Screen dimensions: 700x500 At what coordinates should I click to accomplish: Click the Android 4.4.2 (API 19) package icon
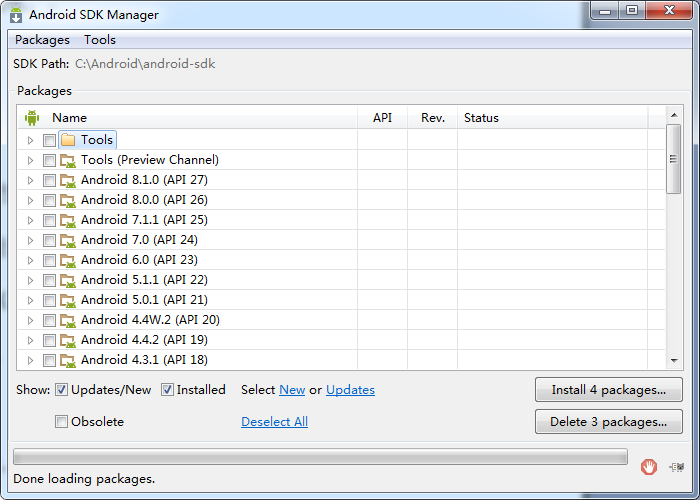pyautogui.click(x=68, y=341)
